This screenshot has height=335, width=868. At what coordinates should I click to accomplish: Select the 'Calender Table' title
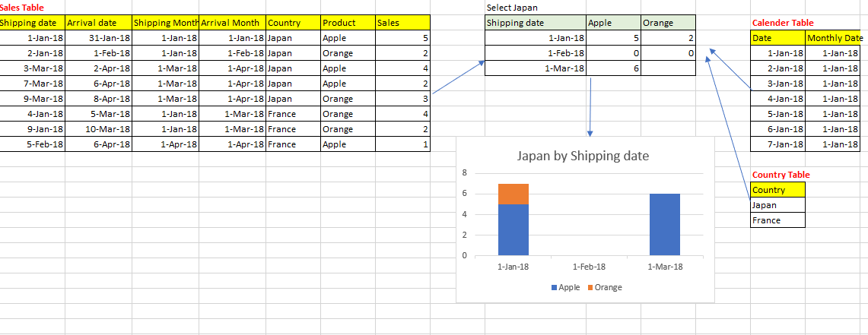(783, 23)
